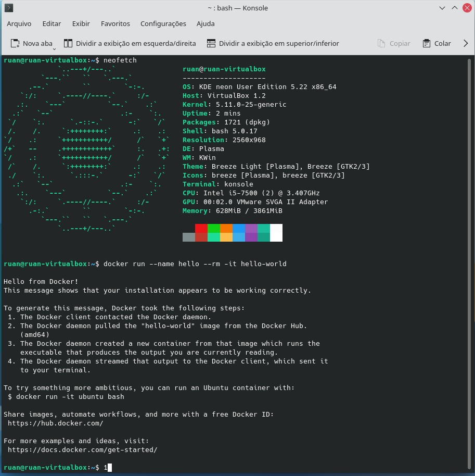Screen dimensions: 475x476
Task: Open the Exibir menu
Action: click(x=81, y=23)
